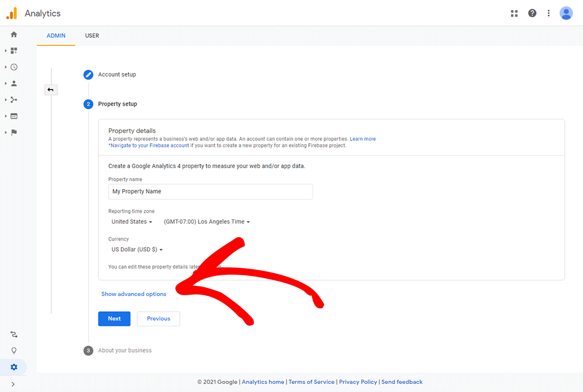Click Show advanced options
583x392 pixels.
pyautogui.click(x=133, y=294)
